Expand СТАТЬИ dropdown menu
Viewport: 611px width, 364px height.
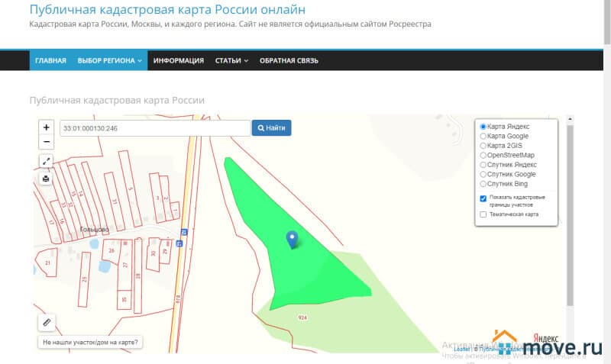pos(231,61)
